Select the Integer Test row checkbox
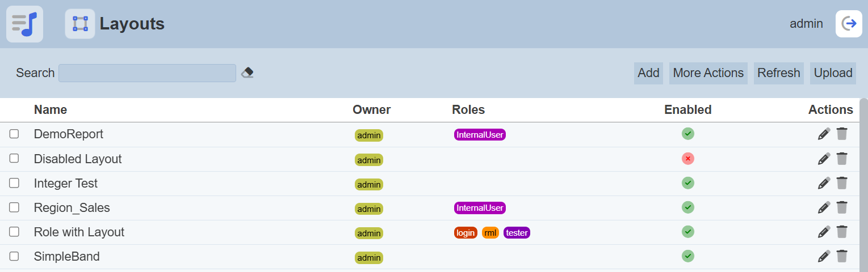The width and height of the screenshot is (868, 272). (x=14, y=183)
